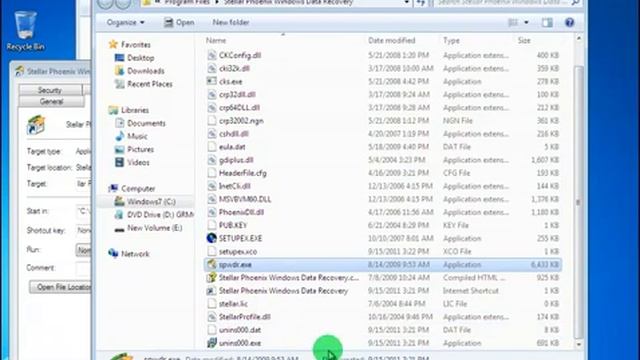Open the Organize dropdown menu
This screenshot has width=640, height=360.
point(125,22)
